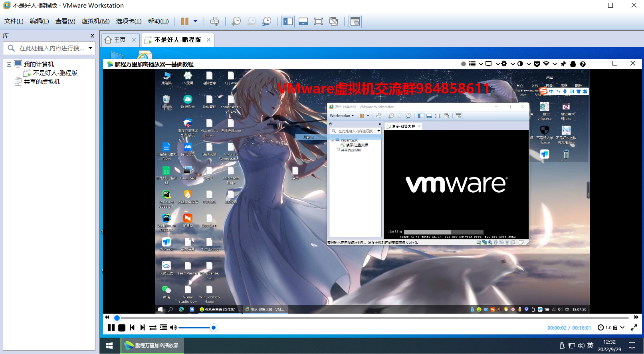This screenshot has width=644, height=354.
Task: Close the 库 library panel
Action: pyautogui.click(x=92, y=36)
